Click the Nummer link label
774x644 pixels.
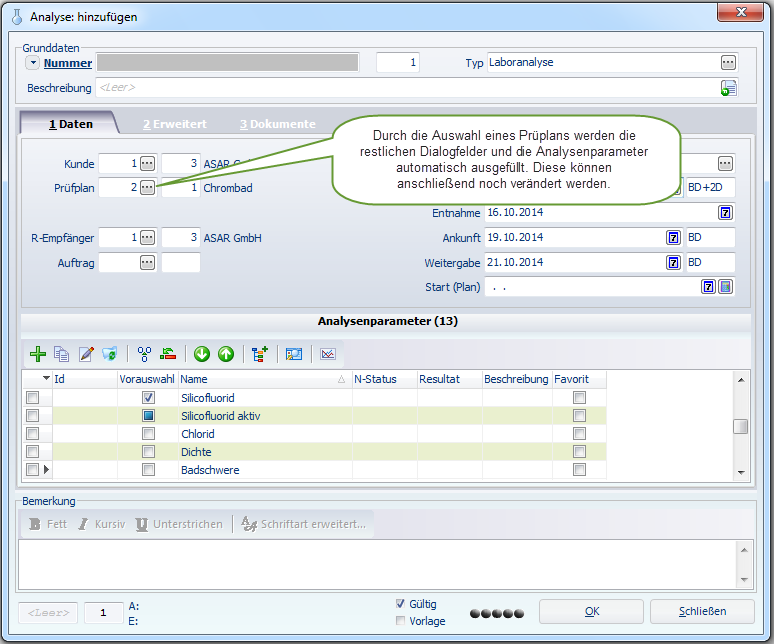[68, 63]
